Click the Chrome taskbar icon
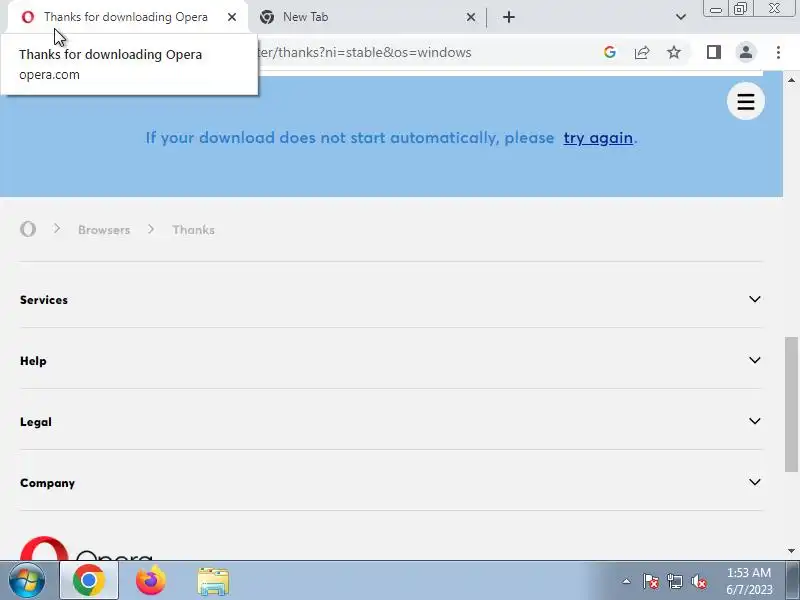Viewport: 800px width, 600px height. click(x=89, y=581)
